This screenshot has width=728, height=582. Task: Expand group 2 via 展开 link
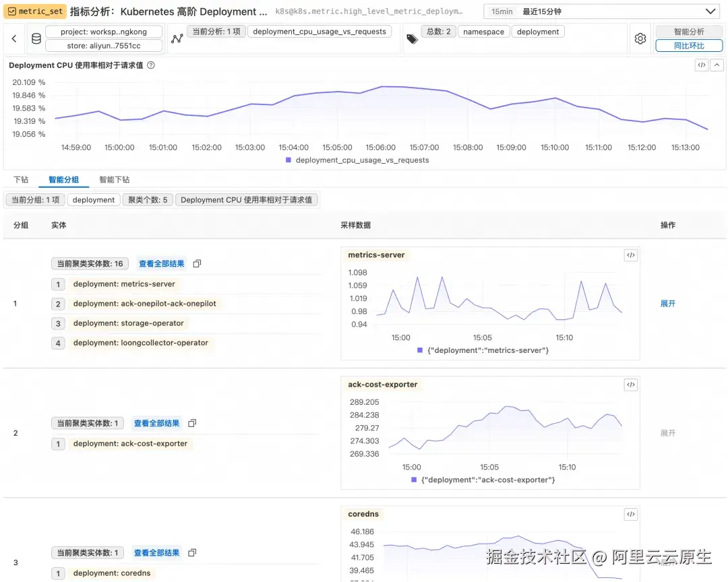(668, 432)
